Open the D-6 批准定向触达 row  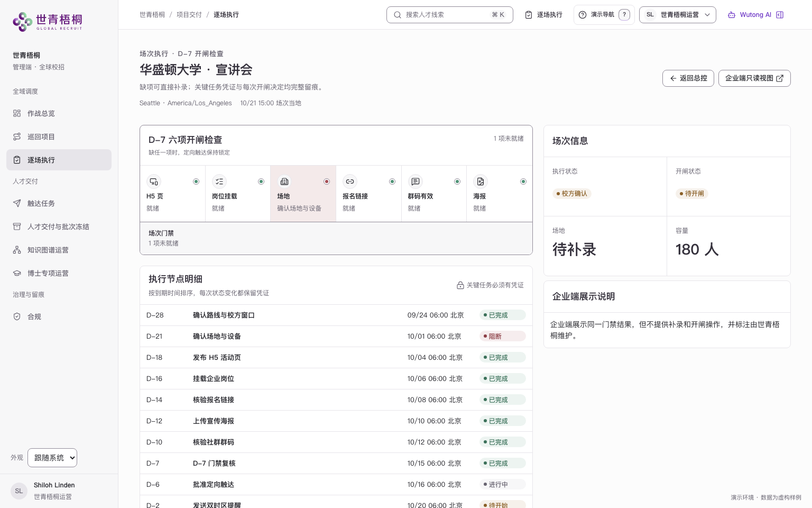tap(336, 485)
